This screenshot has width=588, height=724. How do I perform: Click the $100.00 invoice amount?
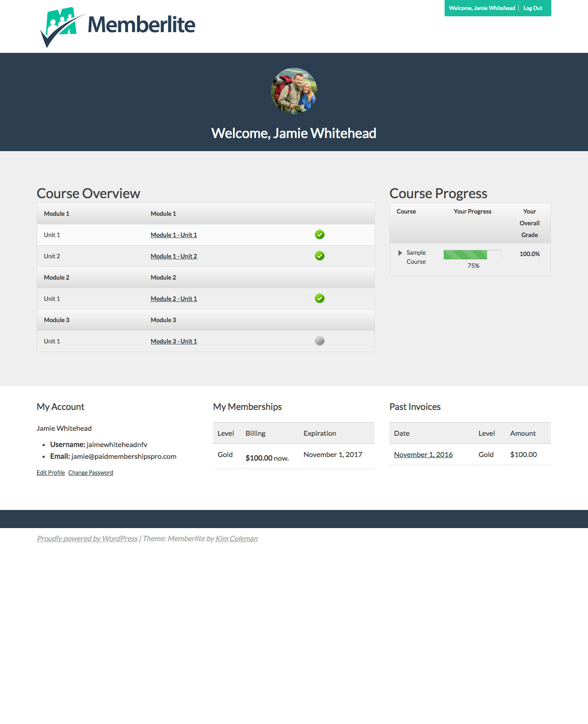coord(524,454)
